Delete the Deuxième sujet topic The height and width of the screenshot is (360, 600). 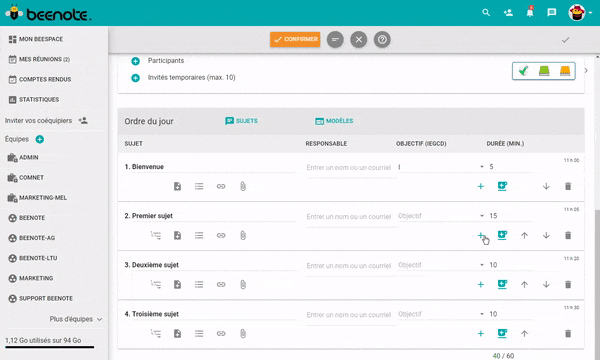click(x=568, y=284)
